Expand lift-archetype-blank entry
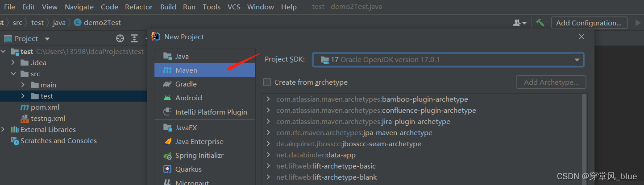The width and height of the screenshot is (644, 185). 268,177
